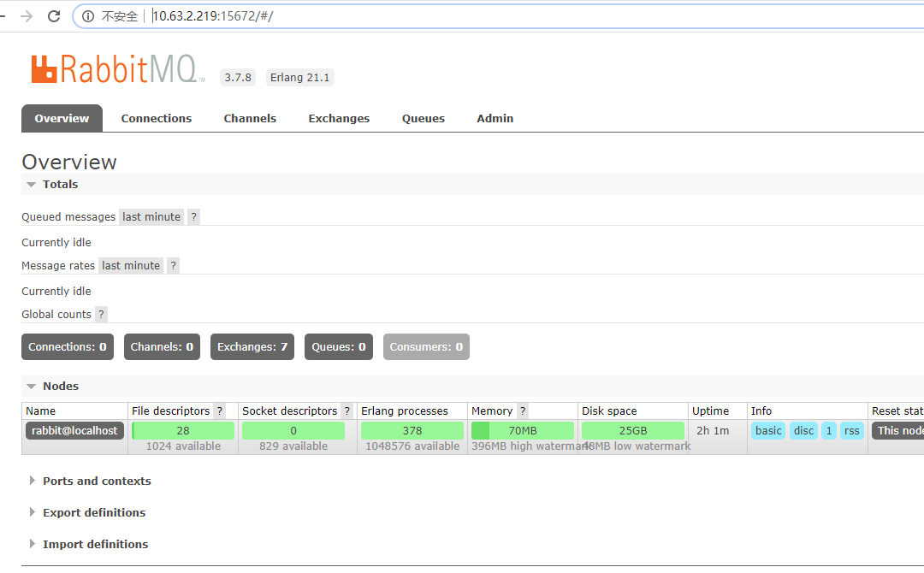Click help icon beside File descriptors
Viewport: 924px width, 573px height.
pyautogui.click(x=220, y=411)
